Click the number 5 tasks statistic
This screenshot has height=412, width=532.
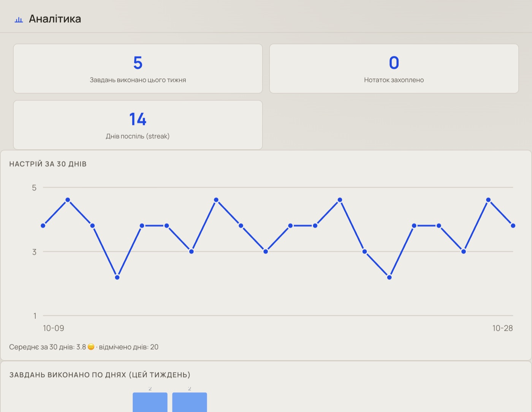(x=138, y=63)
